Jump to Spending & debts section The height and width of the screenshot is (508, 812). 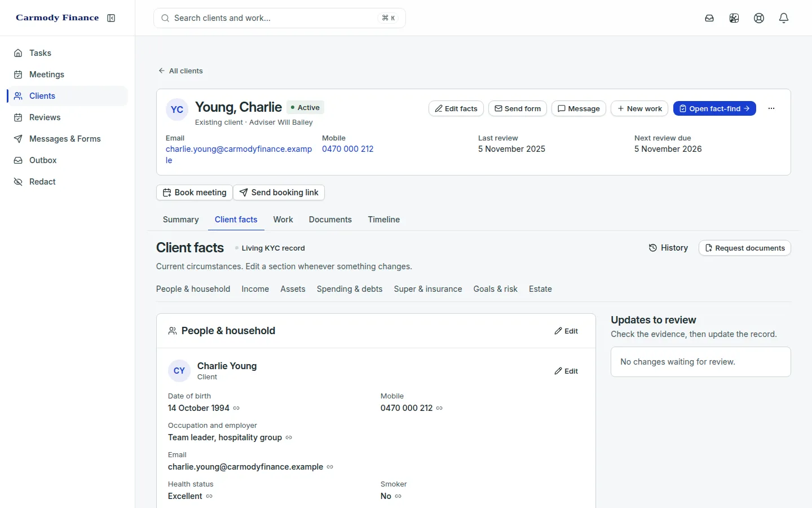350,289
